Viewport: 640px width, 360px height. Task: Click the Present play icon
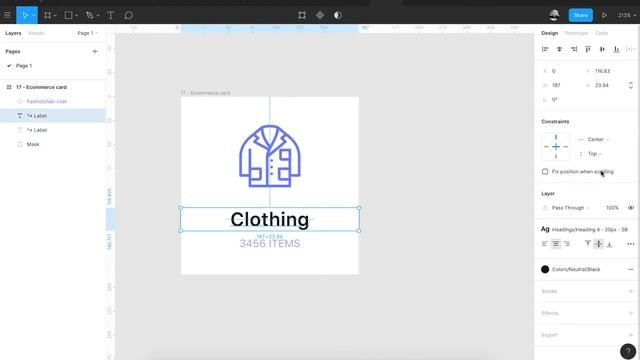pos(604,15)
